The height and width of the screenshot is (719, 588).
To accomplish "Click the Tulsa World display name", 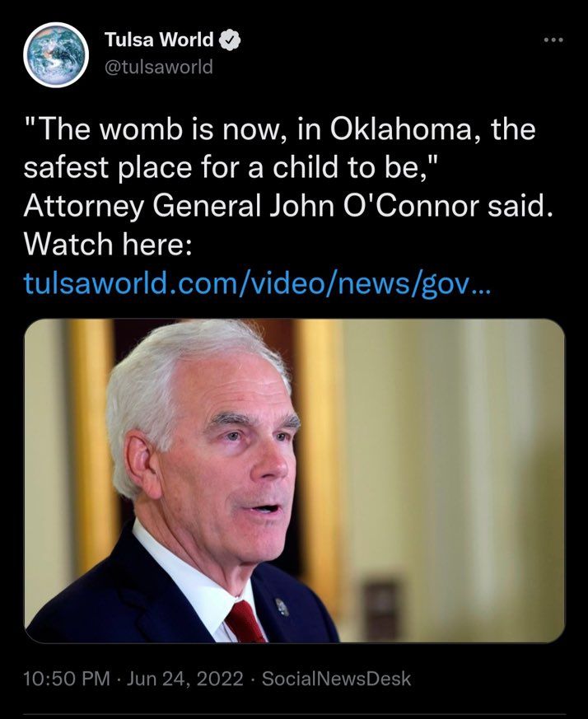I will tap(159, 40).
